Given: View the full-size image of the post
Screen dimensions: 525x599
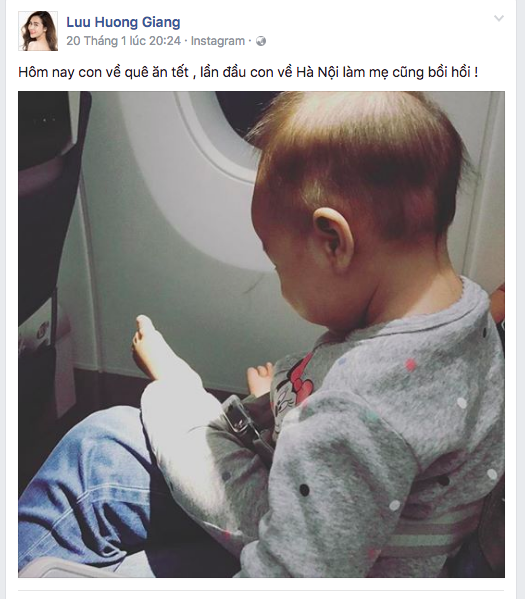Looking at the screenshot, I should [x=261, y=334].
